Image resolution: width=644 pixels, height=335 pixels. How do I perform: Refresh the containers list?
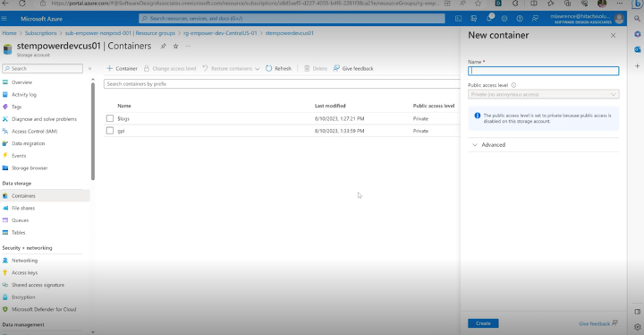coord(278,69)
